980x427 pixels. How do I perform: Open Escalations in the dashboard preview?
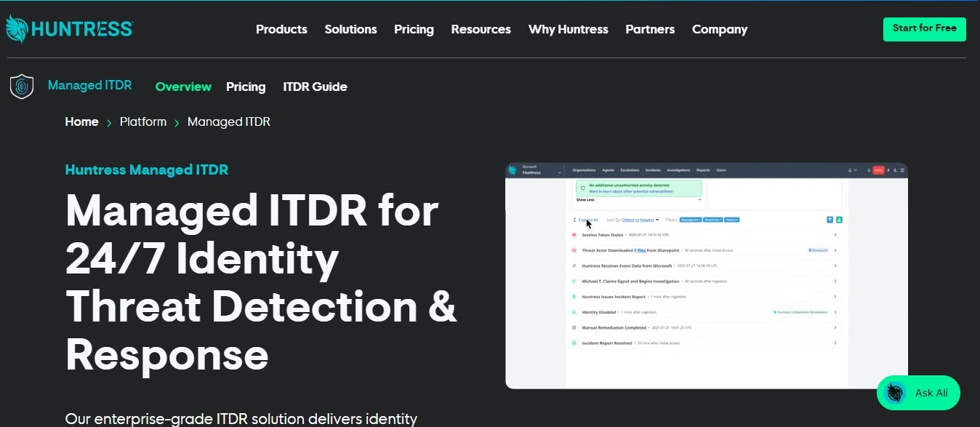630,170
